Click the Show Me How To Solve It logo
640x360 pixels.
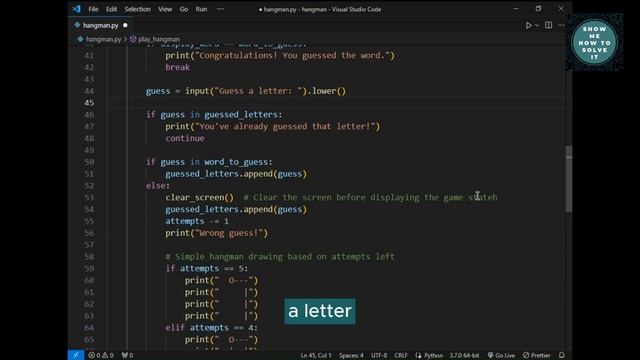click(x=594, y=42)
